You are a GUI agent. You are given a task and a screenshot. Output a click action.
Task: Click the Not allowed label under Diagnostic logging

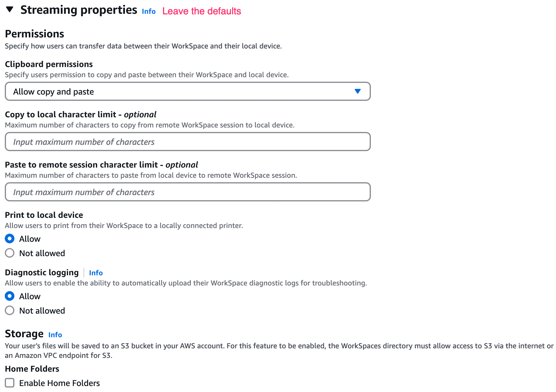42,311
